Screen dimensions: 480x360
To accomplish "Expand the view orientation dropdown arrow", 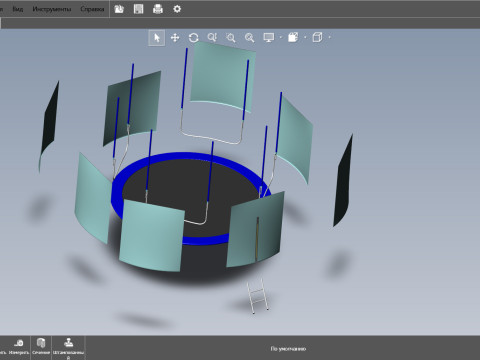I will 330,37.
